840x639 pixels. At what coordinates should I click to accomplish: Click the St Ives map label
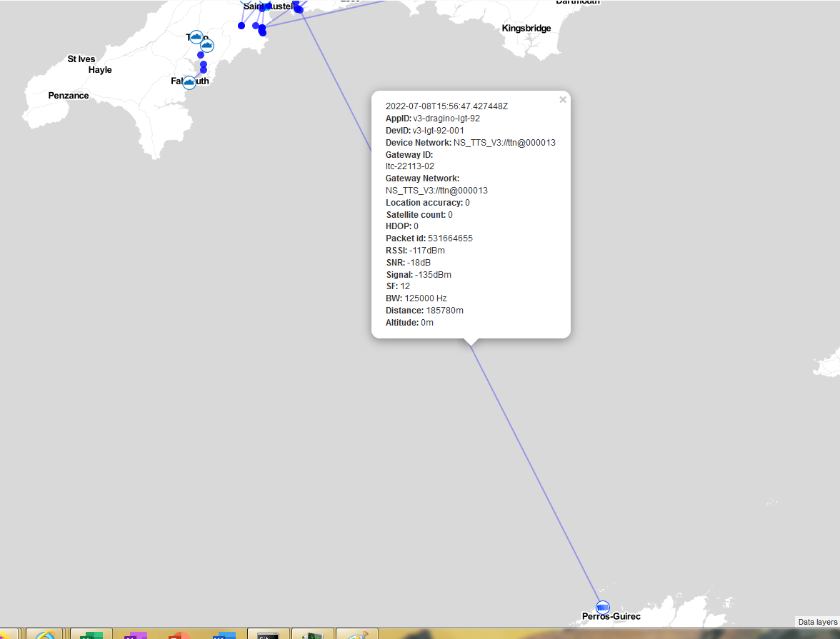81,59
